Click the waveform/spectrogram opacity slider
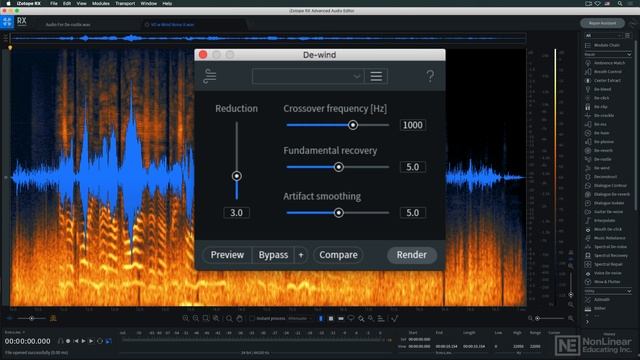Image resolution: width=640 pixels, height=360 pixels. [31, 318]
